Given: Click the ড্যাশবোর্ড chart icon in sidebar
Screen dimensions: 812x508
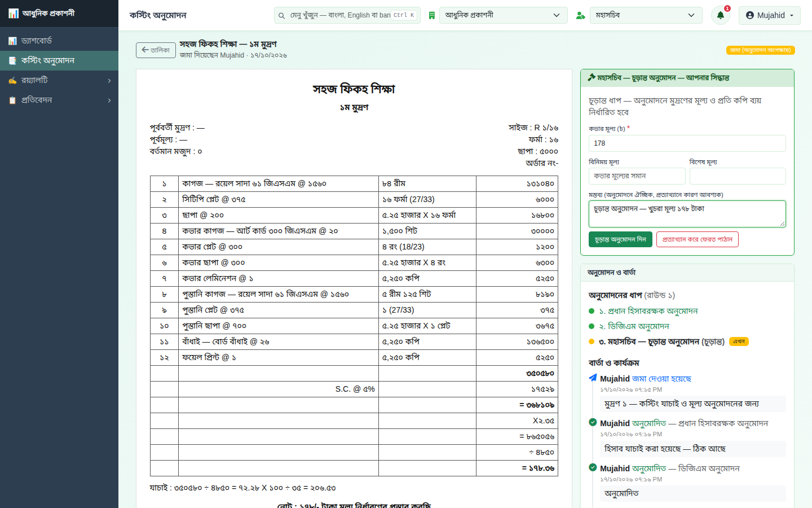Looking at the screenshot, I should [12, 41].
